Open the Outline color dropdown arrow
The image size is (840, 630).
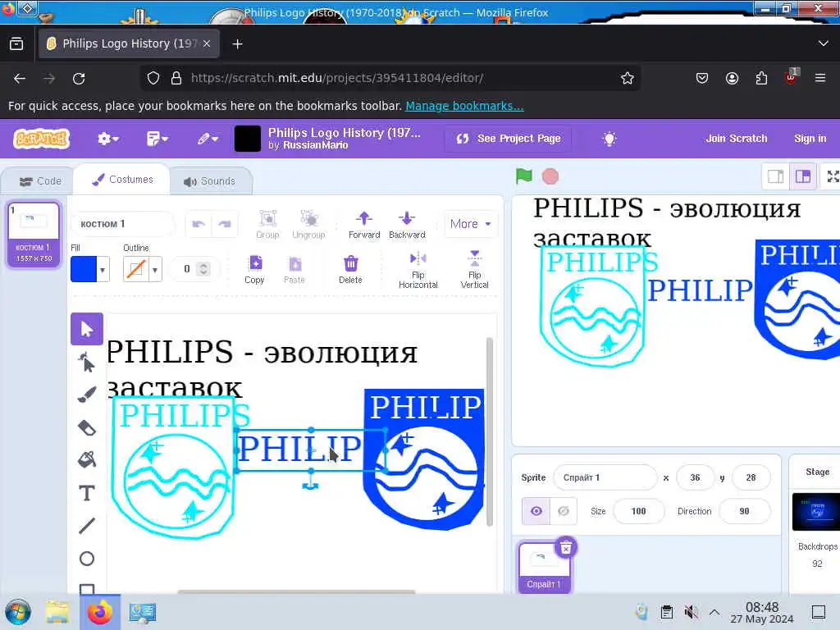click(x=155, y=269)
